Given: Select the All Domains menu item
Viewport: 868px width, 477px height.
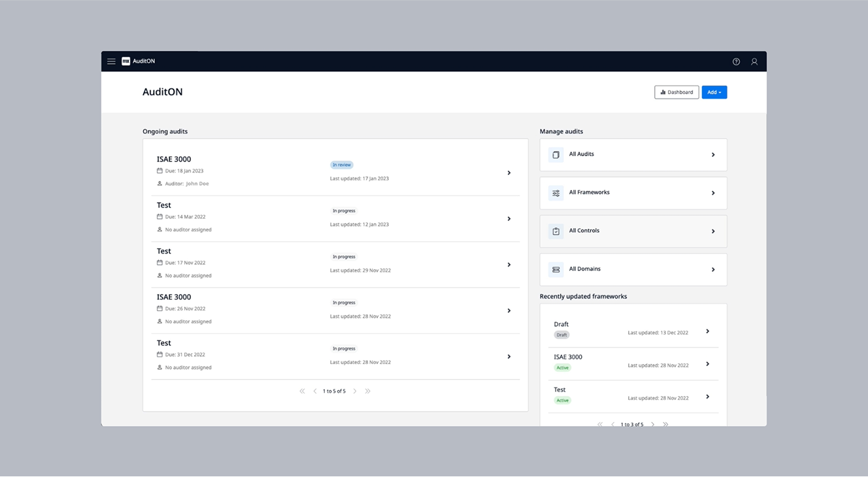Looking at the screenshot, I should point(633,270).
